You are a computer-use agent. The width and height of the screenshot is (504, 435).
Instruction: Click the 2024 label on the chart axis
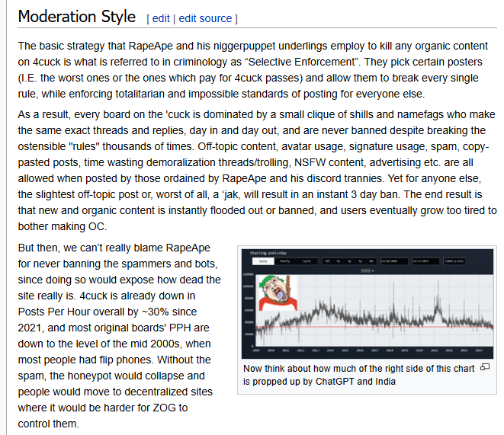[479, 350]
